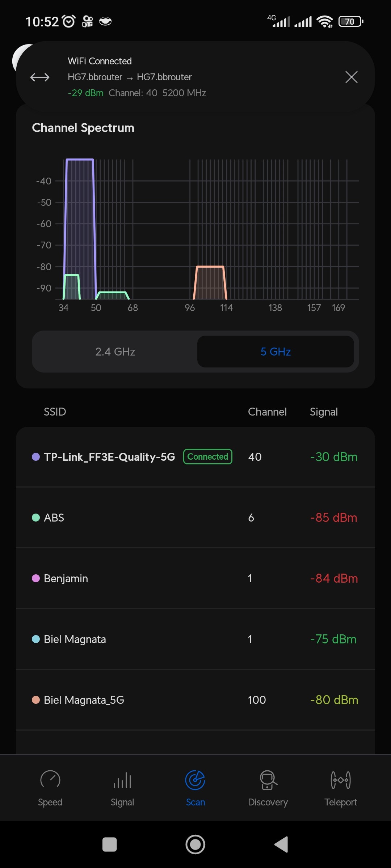The height and width of the screenshot is (868, 391).
Task: Open the Speed test tab icon
Action: click(50, 779)
